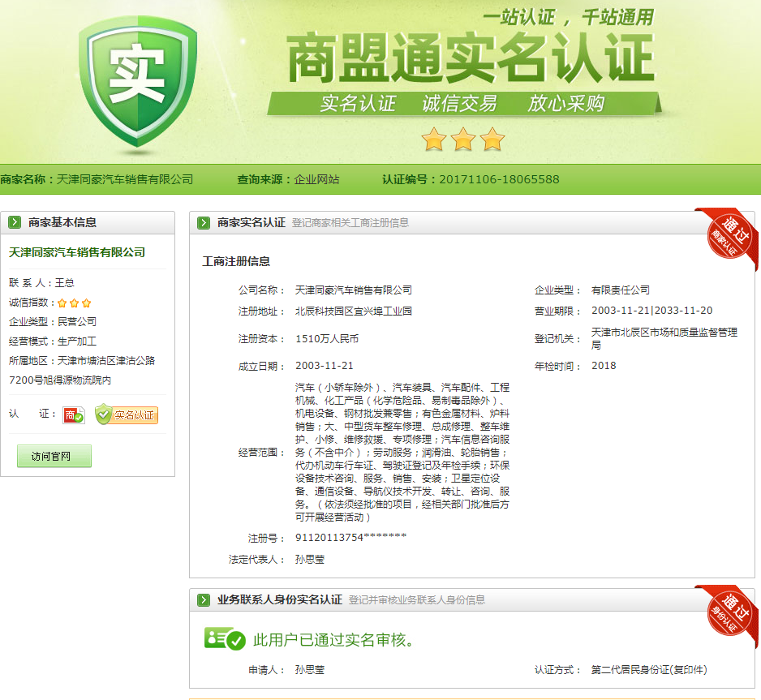Click the red 商 certification icon
761x700 pixels.
[74, 415]
